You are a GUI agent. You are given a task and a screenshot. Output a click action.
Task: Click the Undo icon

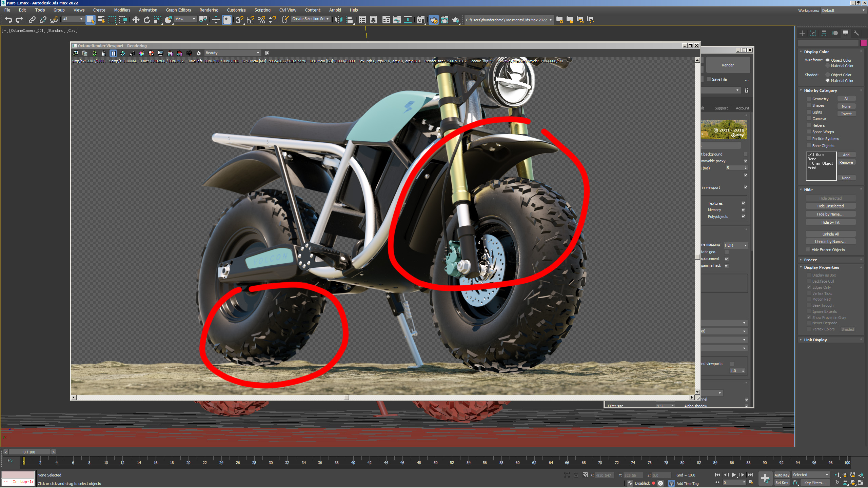point(8,20)
